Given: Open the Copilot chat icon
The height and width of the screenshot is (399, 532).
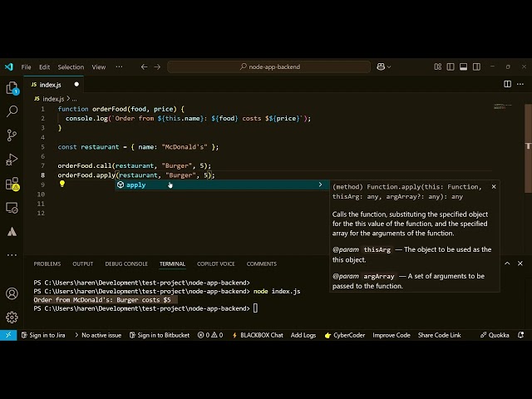Looking at the screenshot, I should pos(381,66).
